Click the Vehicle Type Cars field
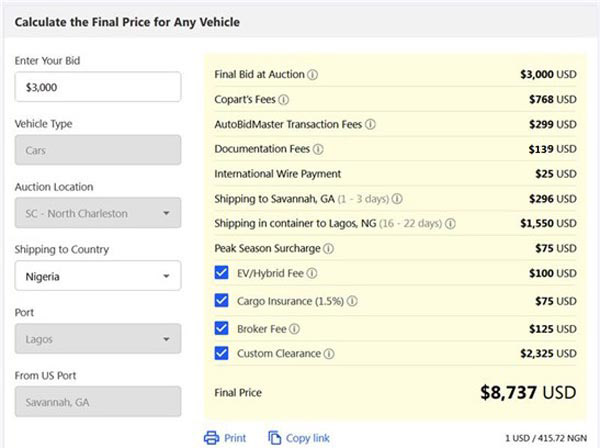The height and width of the screenshot is (448, 600). 98,150
